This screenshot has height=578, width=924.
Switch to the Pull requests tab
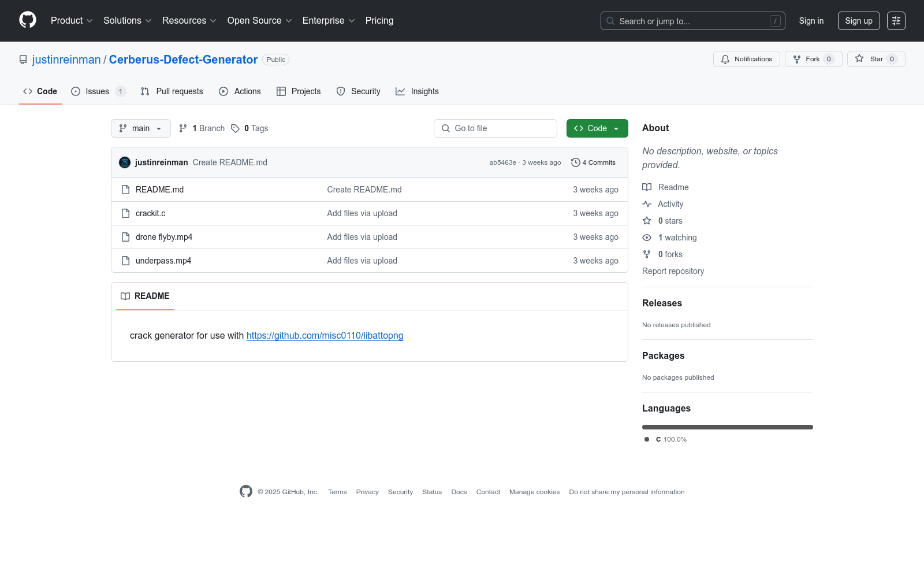click(172, 91)
